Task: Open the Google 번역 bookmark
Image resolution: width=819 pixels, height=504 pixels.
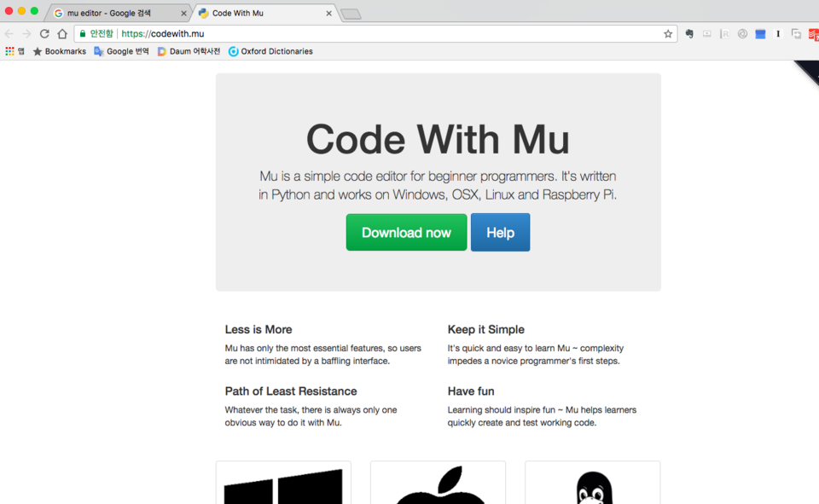Action: click(x=121, y=51)
